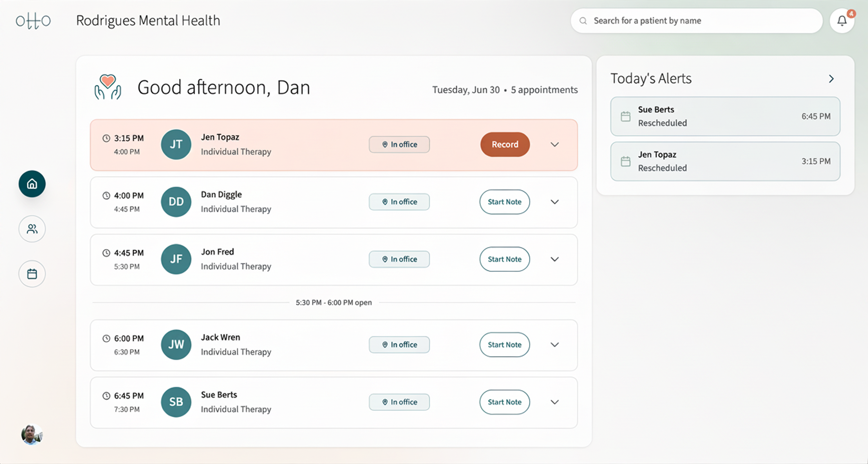The width and height of the screenshot is (868, 464).
Task: Expand Jack Wren appointment details
Action: click(x=555, y=344)
